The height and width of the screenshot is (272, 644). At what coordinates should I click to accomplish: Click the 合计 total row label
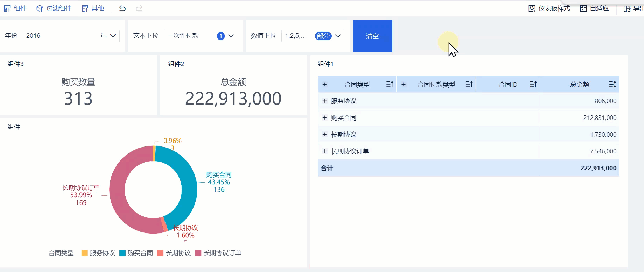(x=327, y=168)
